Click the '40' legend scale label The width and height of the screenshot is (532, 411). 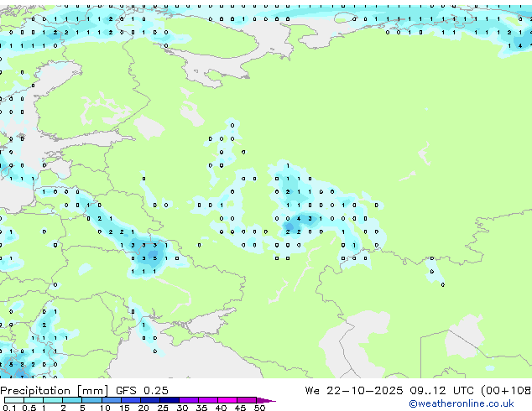pos(221,408)
